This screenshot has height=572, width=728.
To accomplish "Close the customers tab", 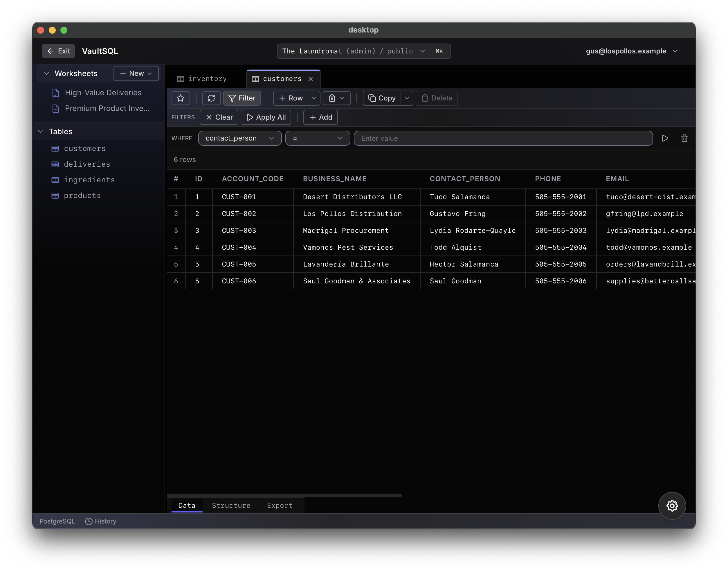I will coord(311,79).
